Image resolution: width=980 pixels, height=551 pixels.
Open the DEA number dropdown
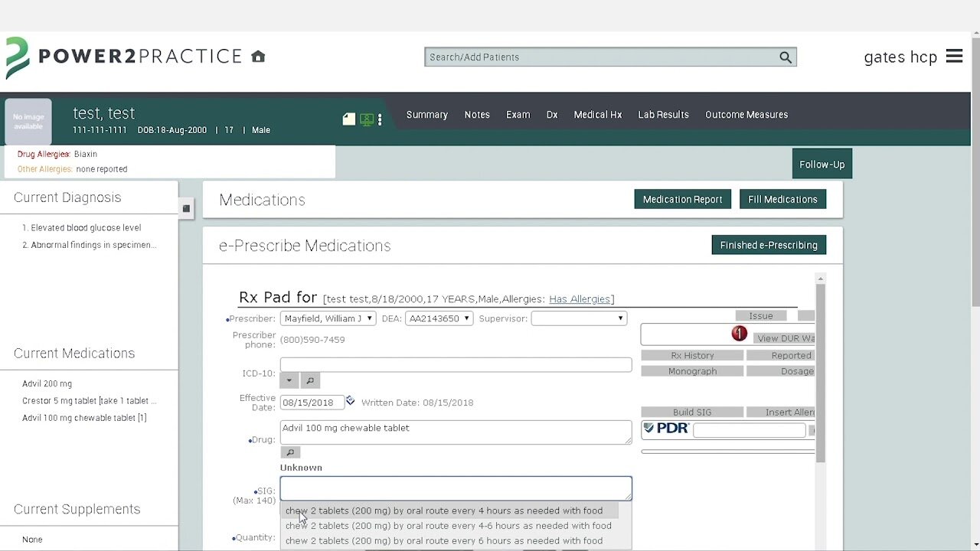tap(439, 318)
